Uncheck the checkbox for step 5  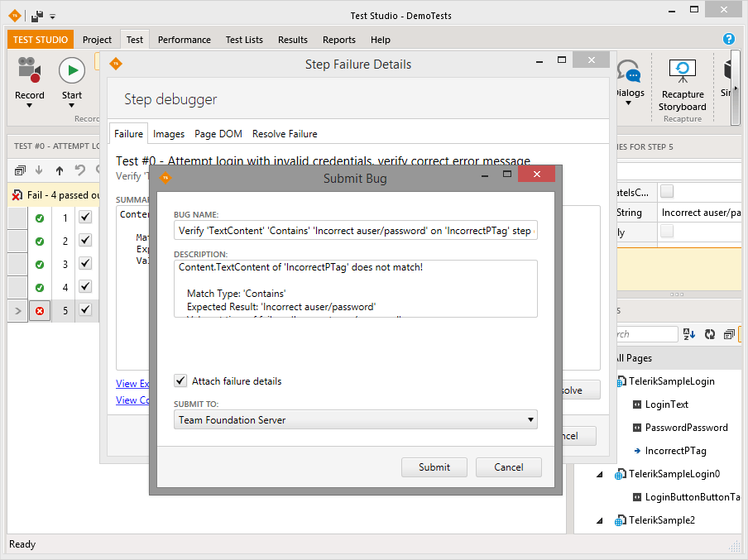85,309
